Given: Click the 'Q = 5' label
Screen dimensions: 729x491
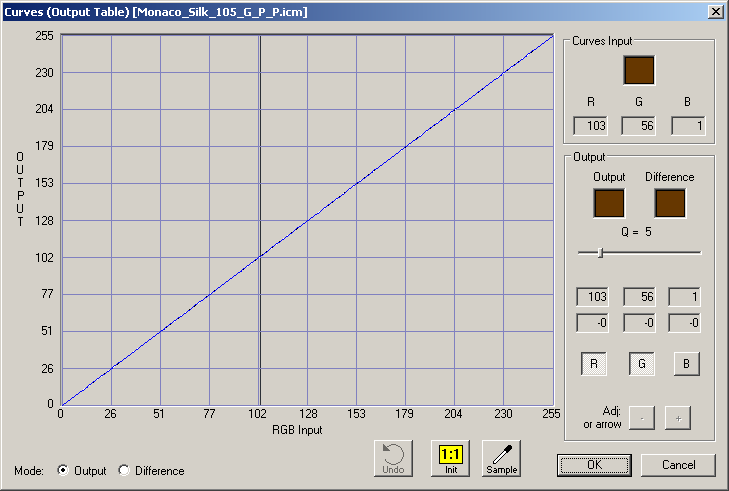Looking at the screenshot, I should 636,232.
